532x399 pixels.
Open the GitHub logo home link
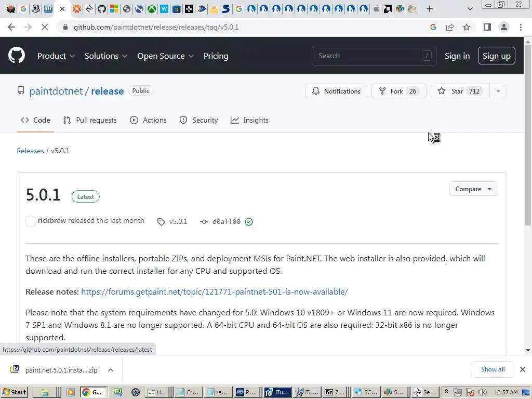click(x=16, y=55)
